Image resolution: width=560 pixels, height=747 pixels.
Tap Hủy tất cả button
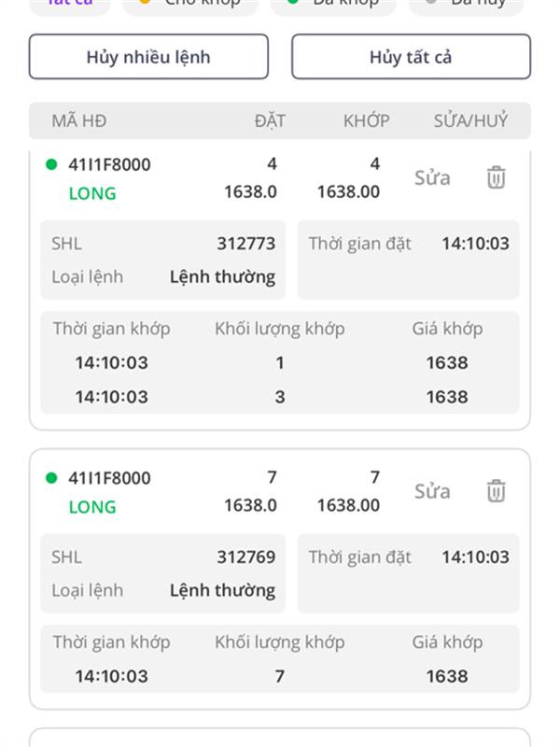(x=411, y=57)
